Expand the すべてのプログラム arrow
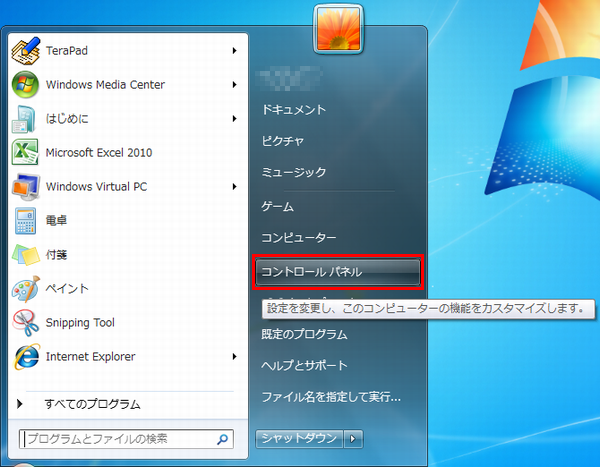Image resolution: width=600 pixels, height=467 pixels. click(x=20, y=404)
